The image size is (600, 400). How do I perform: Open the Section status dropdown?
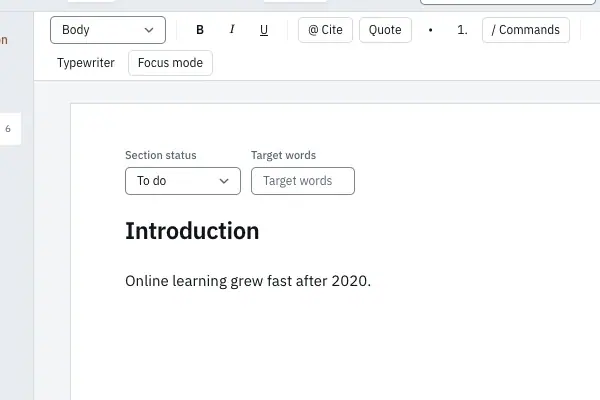click(x=183, y=181)
